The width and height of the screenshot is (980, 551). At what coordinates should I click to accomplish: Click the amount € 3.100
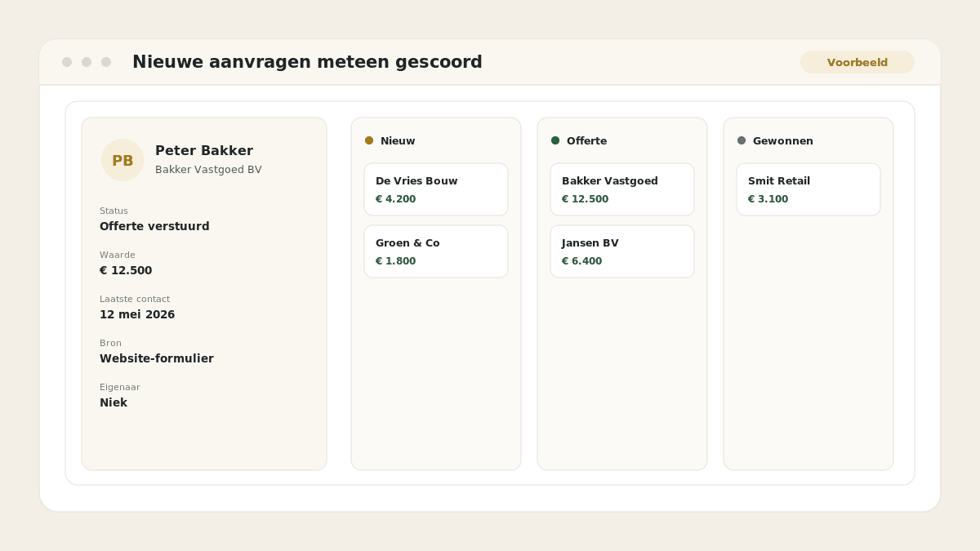768,199
